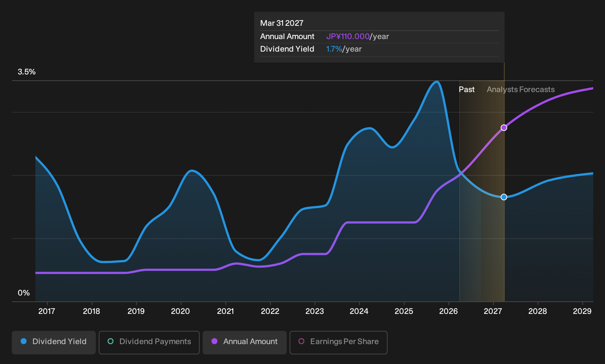
Task: Toggle the Dividend Payments series
Action: coord(149,342)
